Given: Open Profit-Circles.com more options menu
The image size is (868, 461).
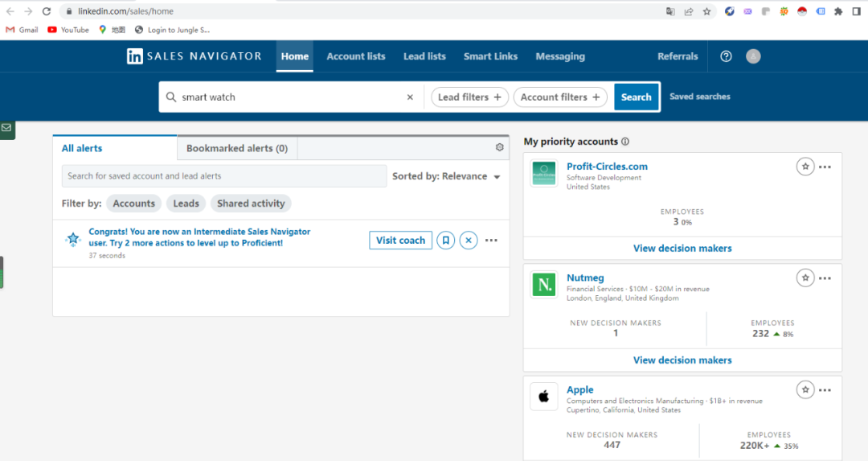Looking at the screenshot, I should point(825,167).
